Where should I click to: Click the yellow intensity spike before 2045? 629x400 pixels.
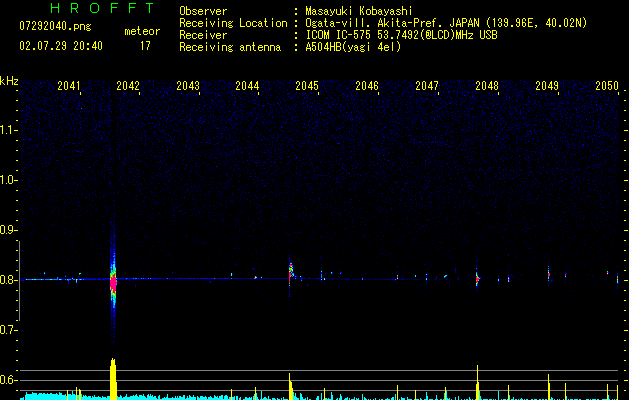pos(290,386)
